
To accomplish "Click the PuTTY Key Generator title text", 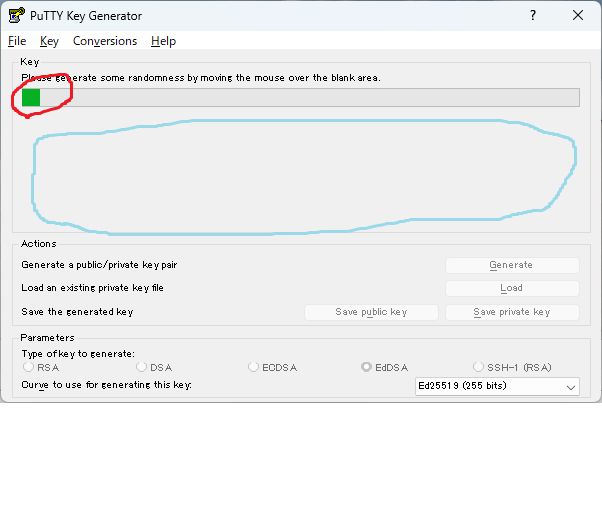I will [x=86, y=16].
